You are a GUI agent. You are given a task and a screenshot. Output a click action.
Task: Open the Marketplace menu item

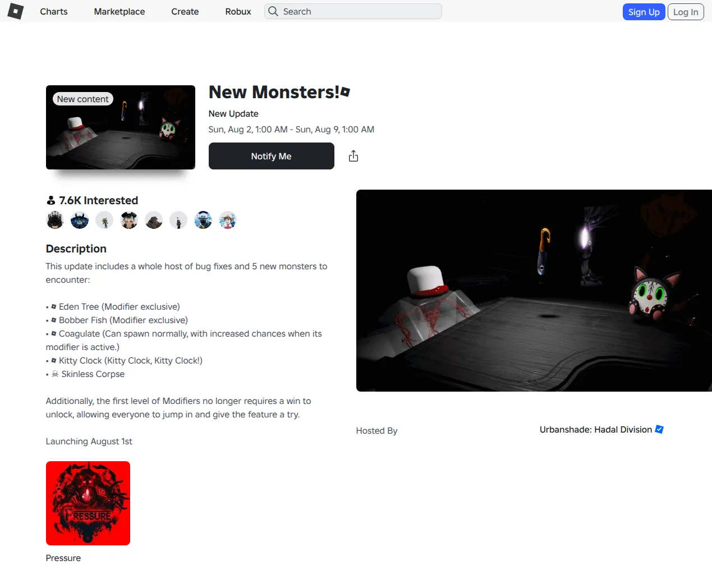pos(120,11)
